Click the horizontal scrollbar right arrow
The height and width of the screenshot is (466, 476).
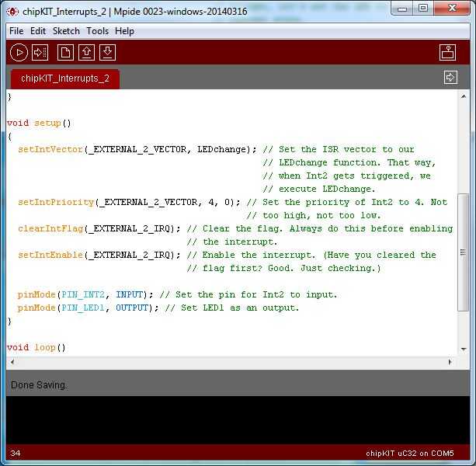[x=450, y=362]
